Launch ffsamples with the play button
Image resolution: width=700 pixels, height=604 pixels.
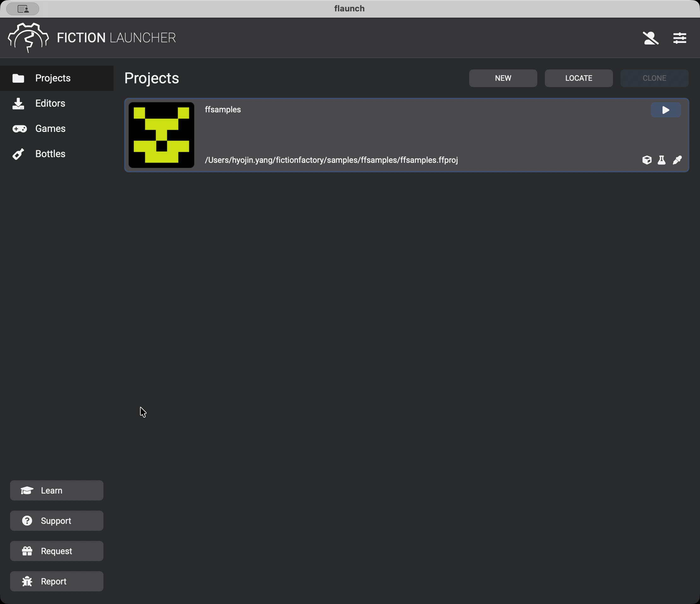click(x=666, y=110)
